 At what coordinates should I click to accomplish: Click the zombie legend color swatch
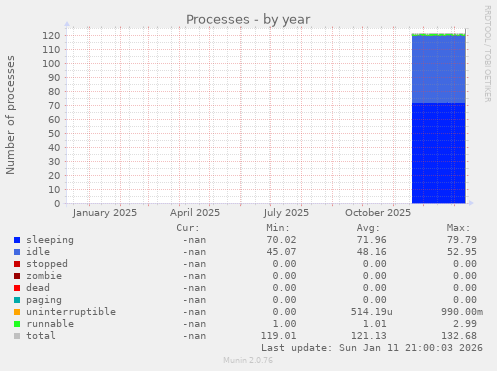coord(17,276)
